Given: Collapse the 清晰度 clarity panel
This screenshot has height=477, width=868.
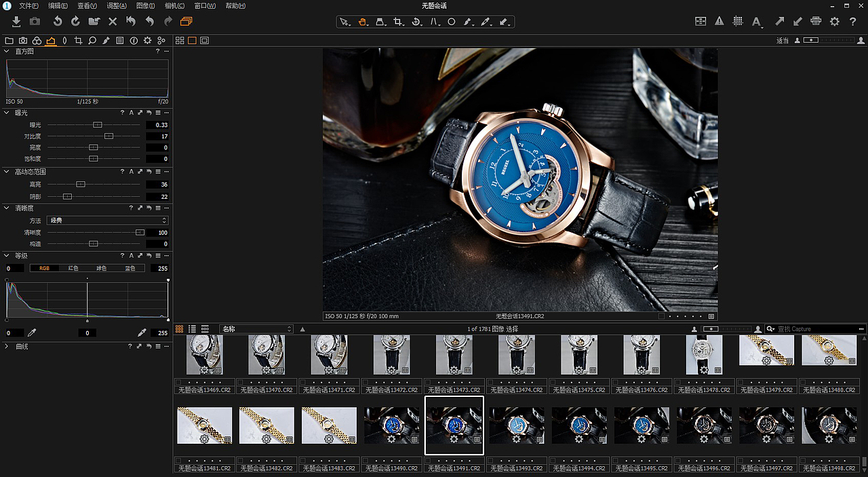Looking at the screenshot, I should (x=7, y=208).
